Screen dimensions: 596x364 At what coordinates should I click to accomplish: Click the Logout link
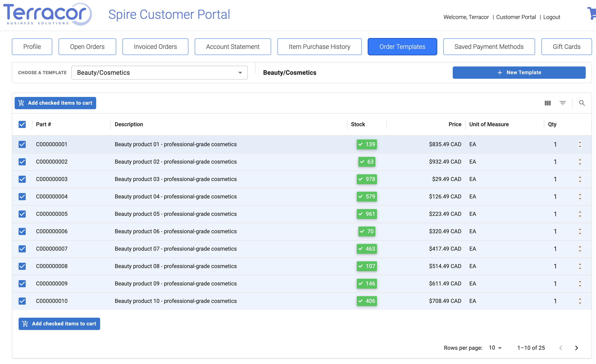551,17
